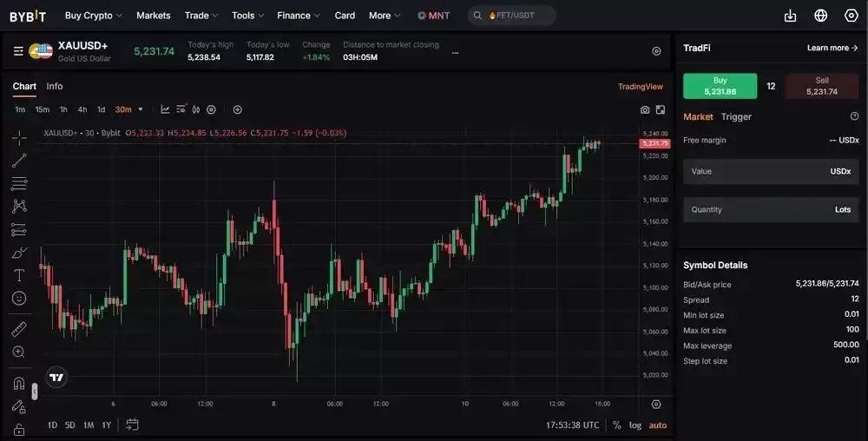
Task: Take a chart snapshot with camera icon
Action: [x=645, y=109]
